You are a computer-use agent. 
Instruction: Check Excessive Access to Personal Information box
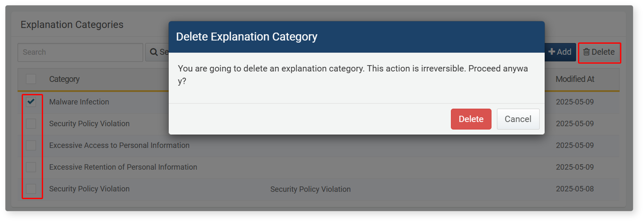click(x=31, y=145)
